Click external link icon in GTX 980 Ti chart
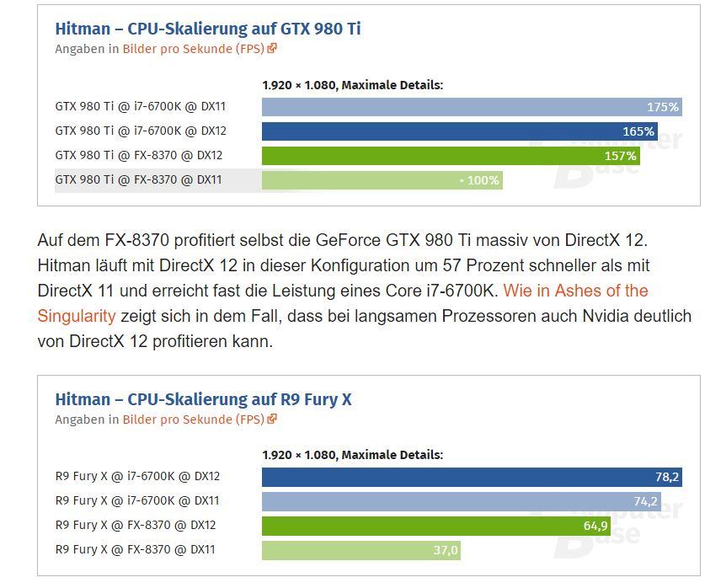Image resolution: width=721 pixels, height=588 pixels. [x=272, y=49]
